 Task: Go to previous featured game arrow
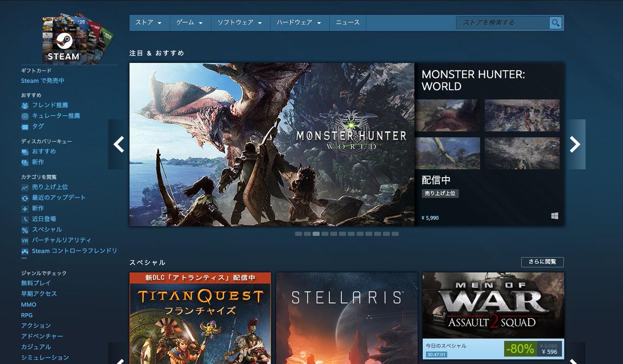[119, 144]
